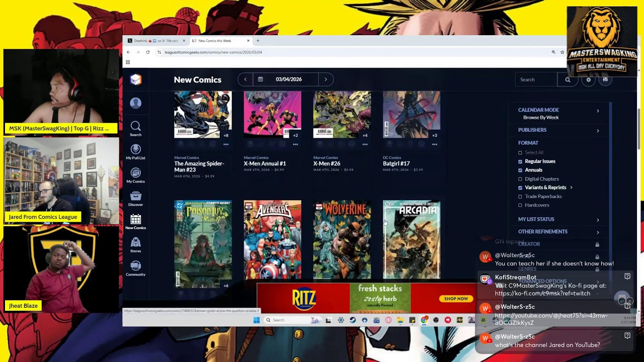Uncheck Variants & Reprints checkbox

pyautogui.click(x=520, y=188)
